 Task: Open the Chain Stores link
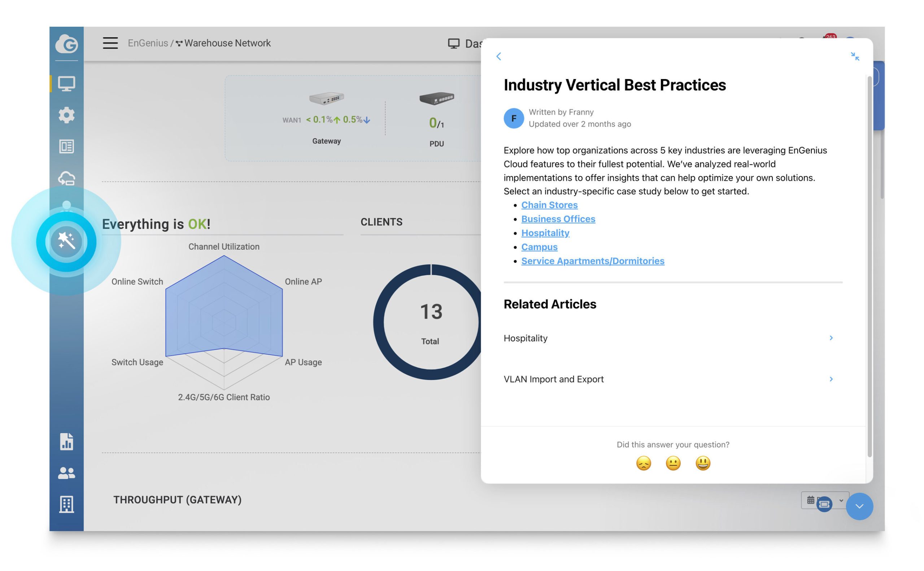click(549, 205)
